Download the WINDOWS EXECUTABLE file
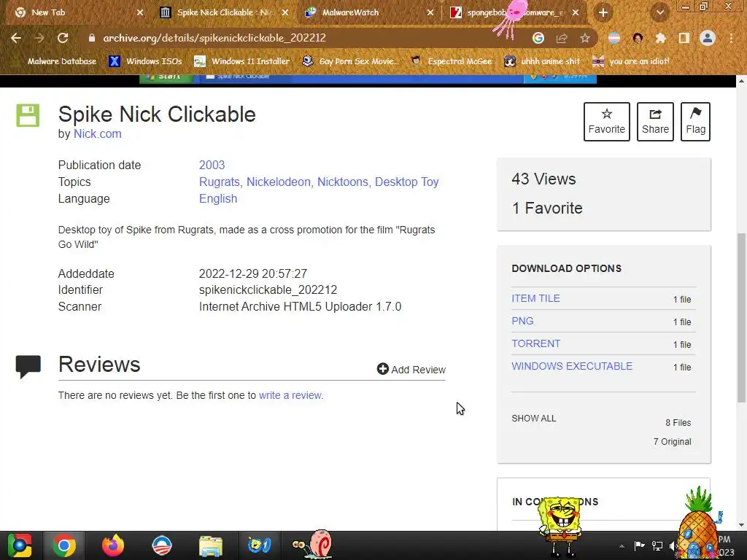The width and height of the screenshot is (747, 560). [572, 366]
